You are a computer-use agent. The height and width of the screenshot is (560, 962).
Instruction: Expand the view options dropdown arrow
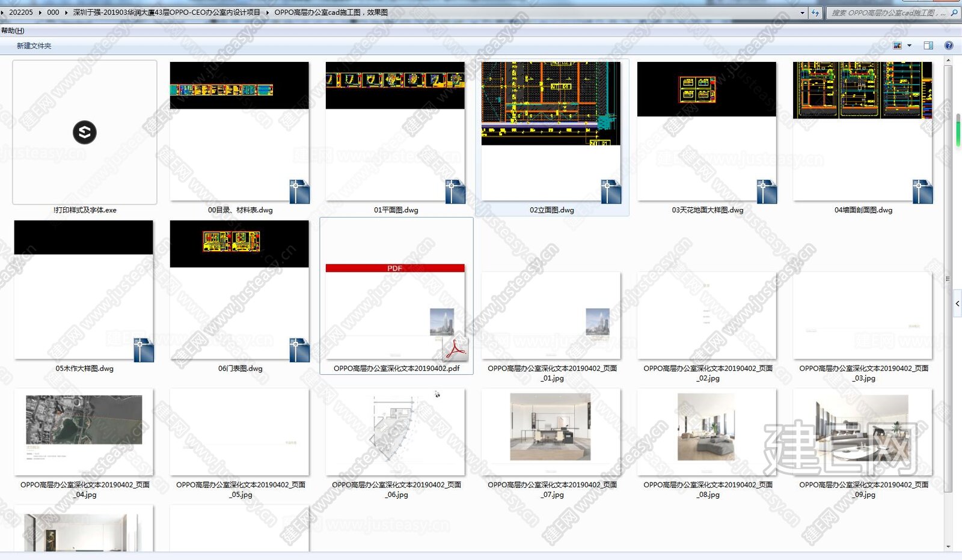point(909,46)
